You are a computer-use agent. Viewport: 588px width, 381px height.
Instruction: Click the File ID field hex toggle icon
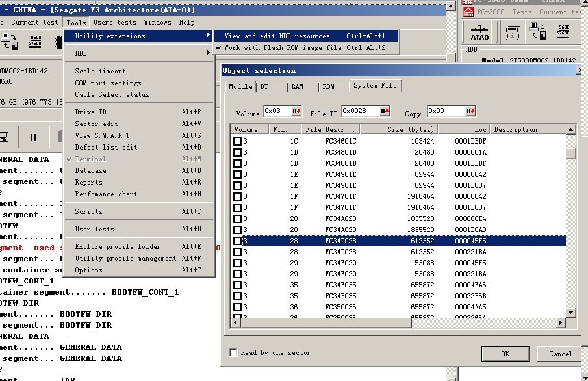point(385,111)
